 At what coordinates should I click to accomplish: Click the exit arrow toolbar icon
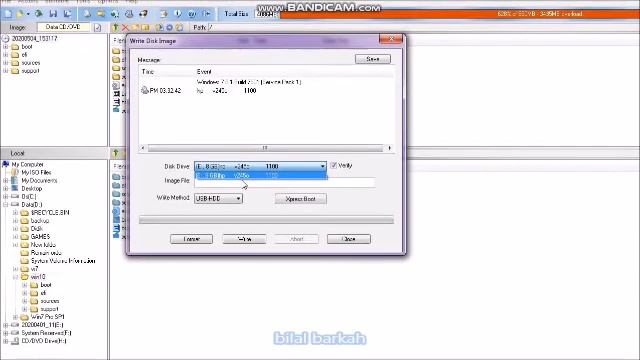pos(207,14)
